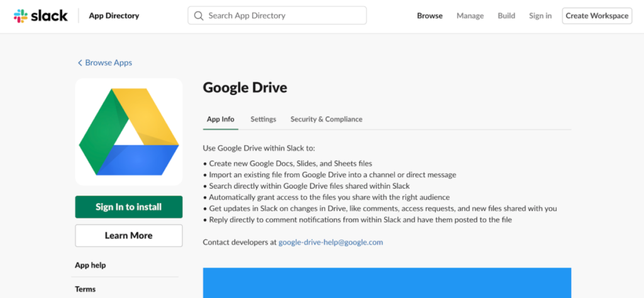Click the 'Create new Google Docs' bullet
The height and width of the screenshot is (298, 644).
pyautogui.click(x=287, y=163)
